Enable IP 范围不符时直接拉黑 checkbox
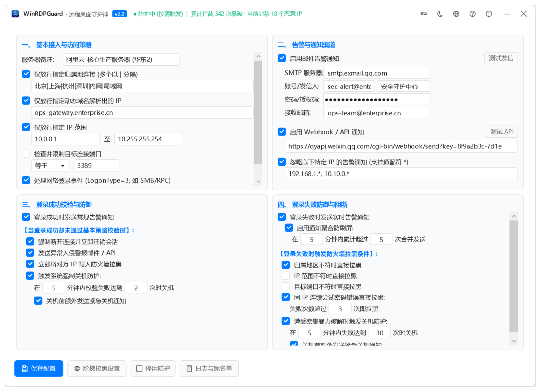Viewport: 541px width, 392px height. click(x=286, y=276)
